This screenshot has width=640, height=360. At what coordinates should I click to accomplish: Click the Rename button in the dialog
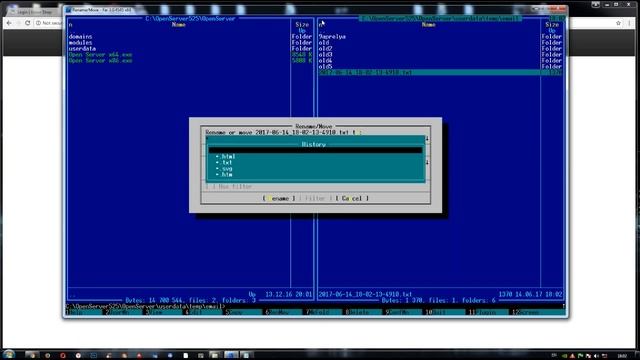(279, 198)
